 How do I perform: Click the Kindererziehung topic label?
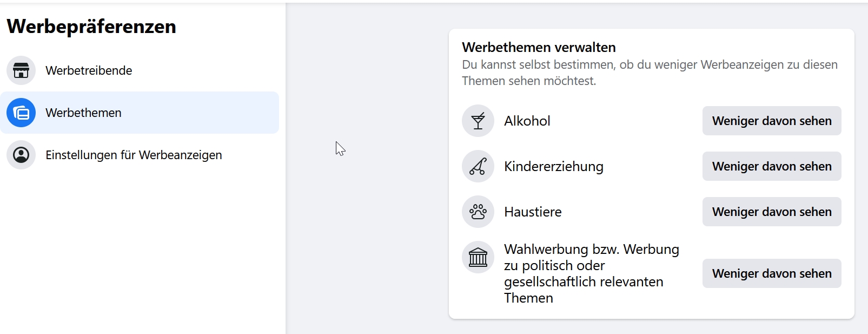[x=554, y=166]
